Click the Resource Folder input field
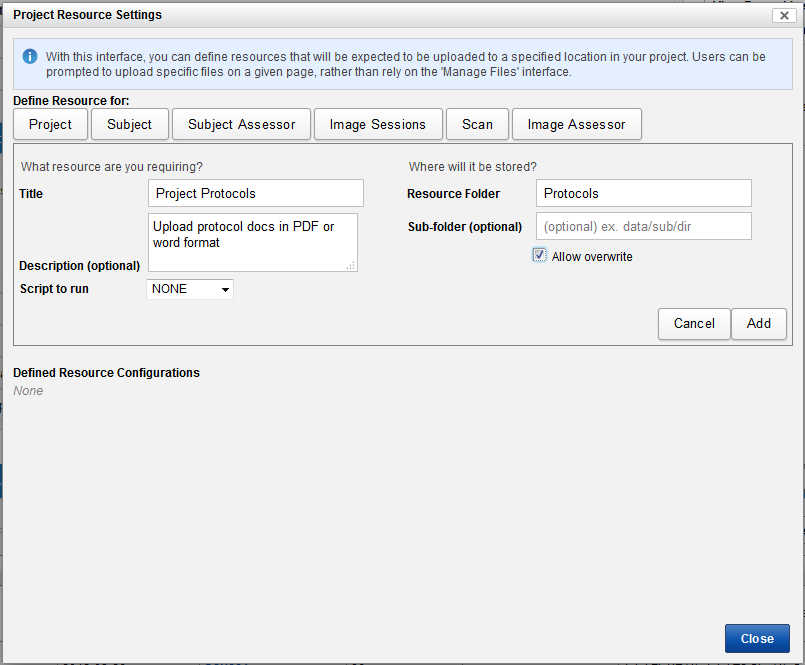Viewport: 805px width, 665px height. (644, 193)
